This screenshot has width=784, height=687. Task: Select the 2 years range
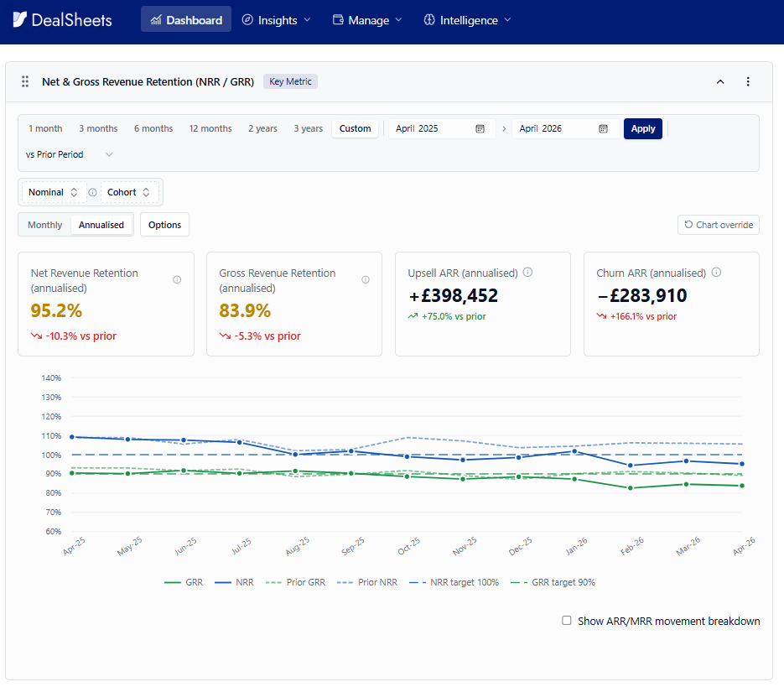coord(262,128)
